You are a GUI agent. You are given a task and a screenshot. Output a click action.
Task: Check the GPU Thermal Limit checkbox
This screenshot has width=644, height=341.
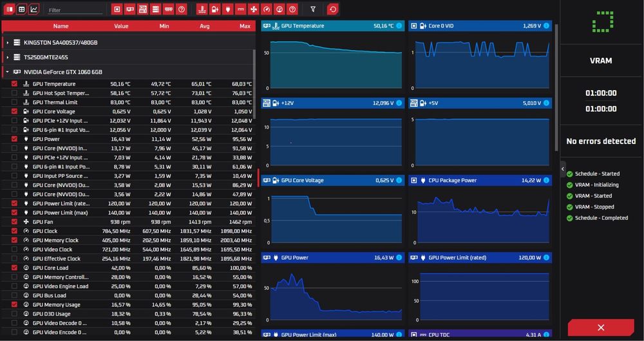[14, 102]
